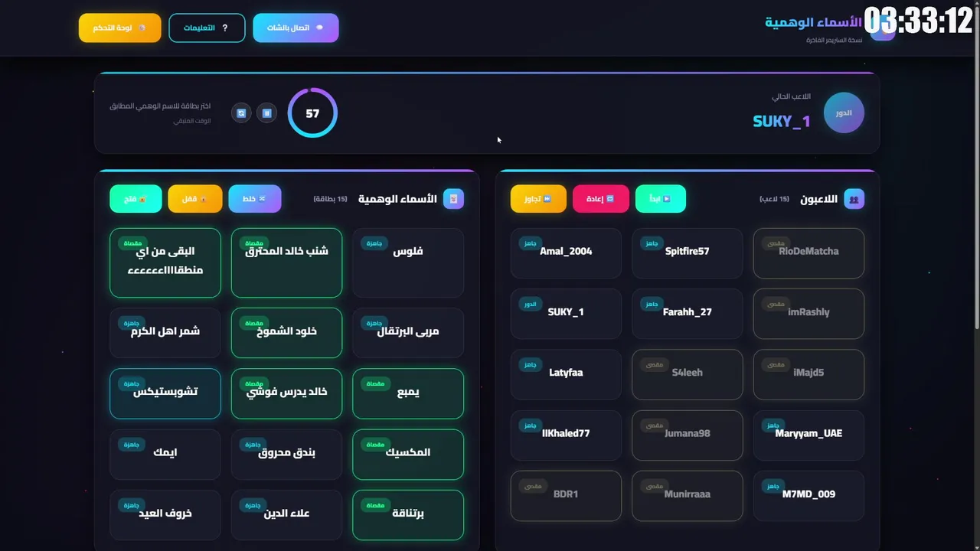Open the Jumana98 player card
The width and height of the screenshot is (980, 551).
(688, 435)
